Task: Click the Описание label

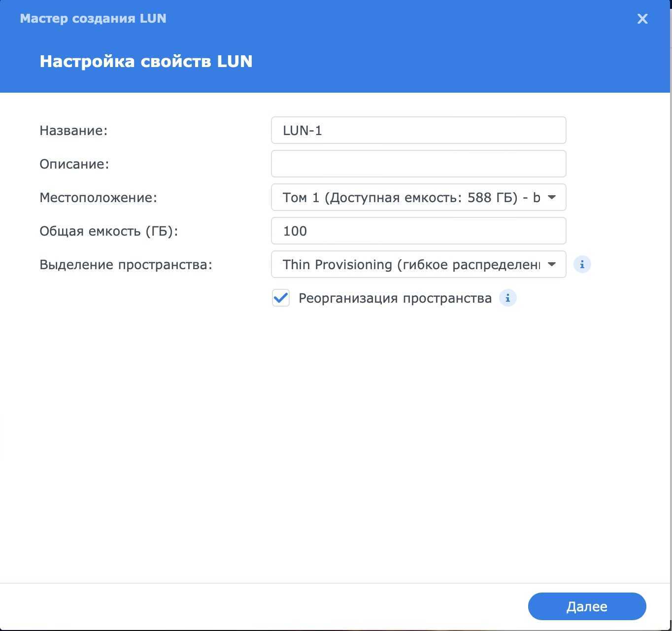Action: click(74, 164)
